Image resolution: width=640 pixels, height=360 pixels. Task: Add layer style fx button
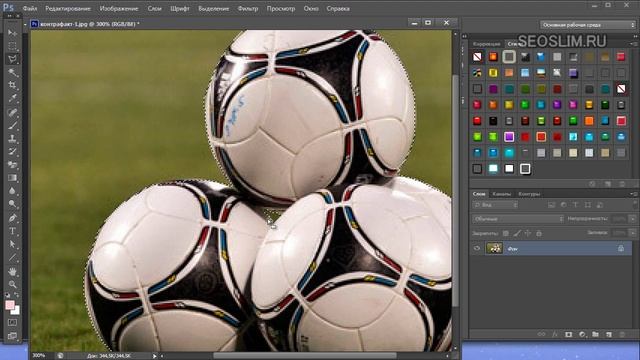pyautogui.click(x=555, y=334)
